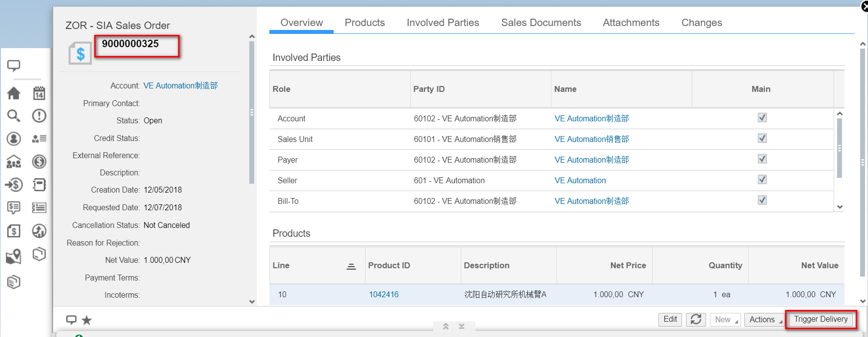Viewport: 868px width, 337px height.
Task: Click the Party ID column header
Action: (x=480, y=89)
